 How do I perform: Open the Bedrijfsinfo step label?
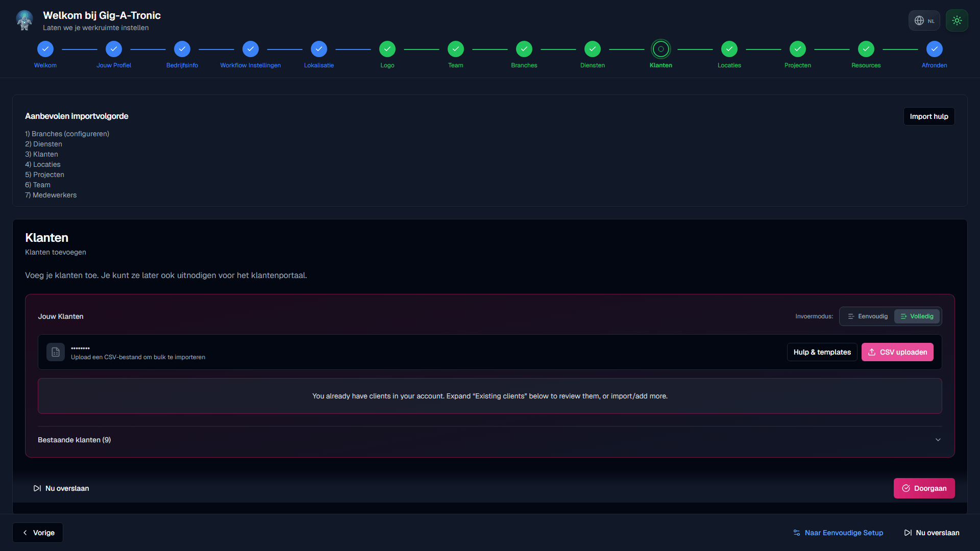(182, 65)
